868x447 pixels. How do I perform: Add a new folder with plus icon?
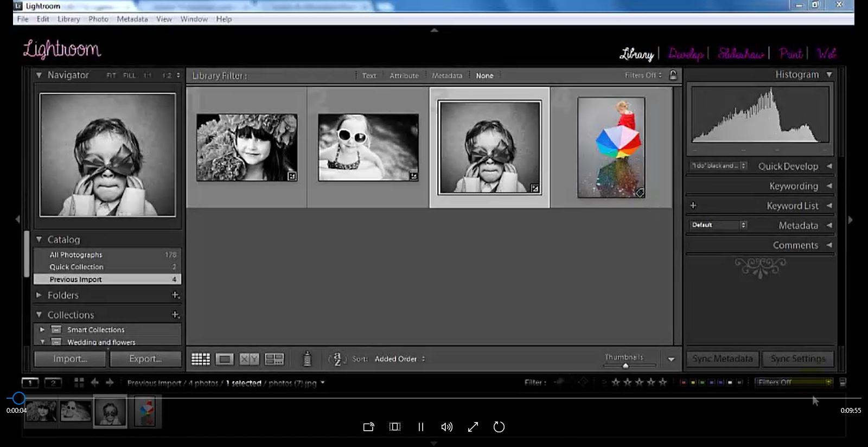pyautogui.click(x=175, y=295)
